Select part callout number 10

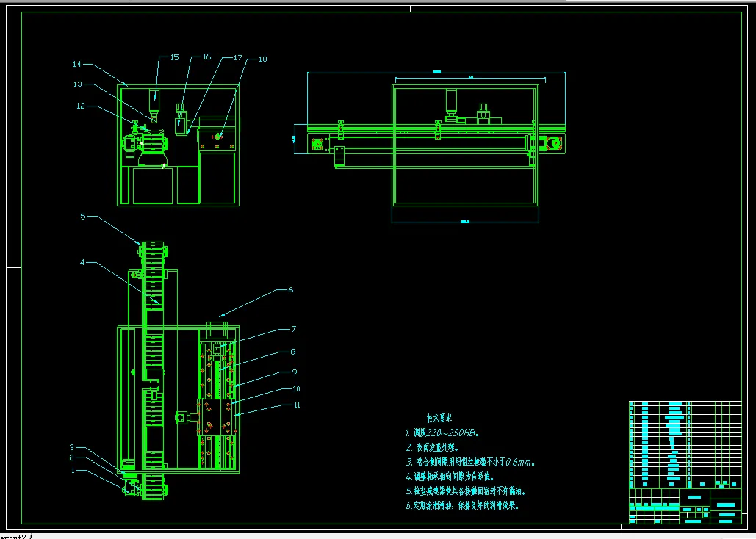(x=297, y=389)
